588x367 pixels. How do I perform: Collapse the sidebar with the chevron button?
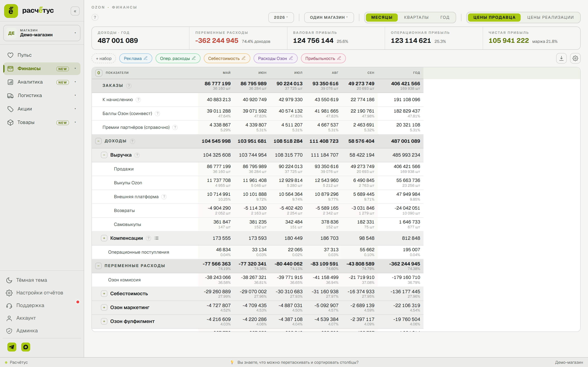click(x=75, y=11)
